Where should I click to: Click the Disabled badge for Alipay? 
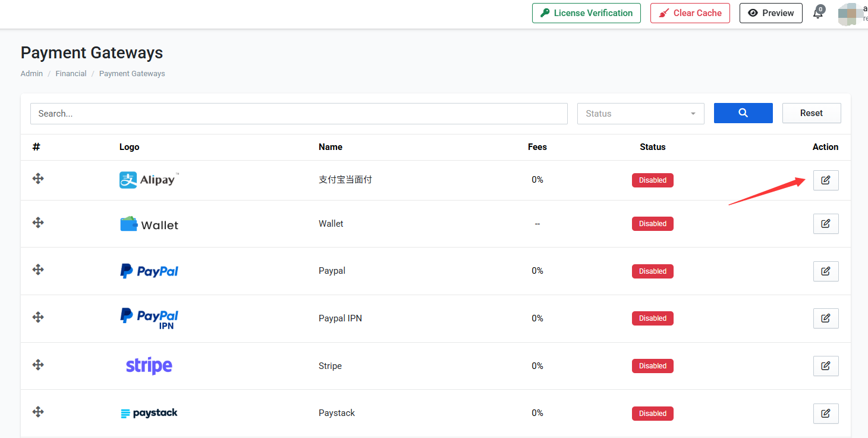653,180
